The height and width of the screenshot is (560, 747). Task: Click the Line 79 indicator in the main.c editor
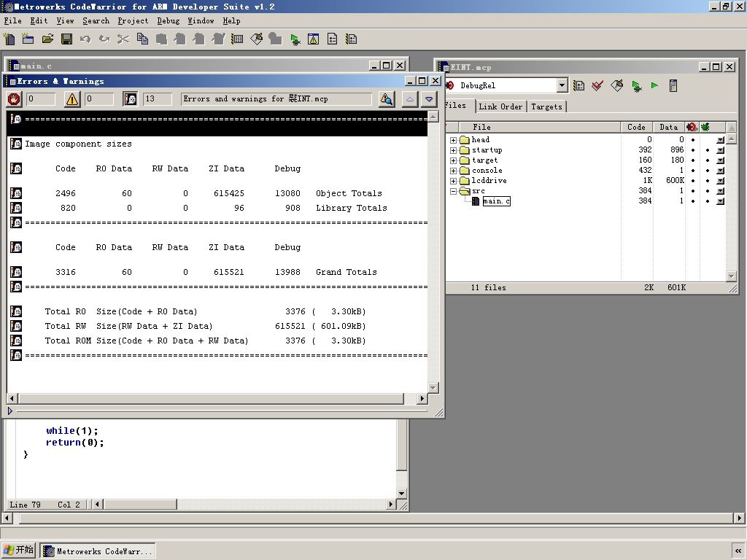coord(26,505)
